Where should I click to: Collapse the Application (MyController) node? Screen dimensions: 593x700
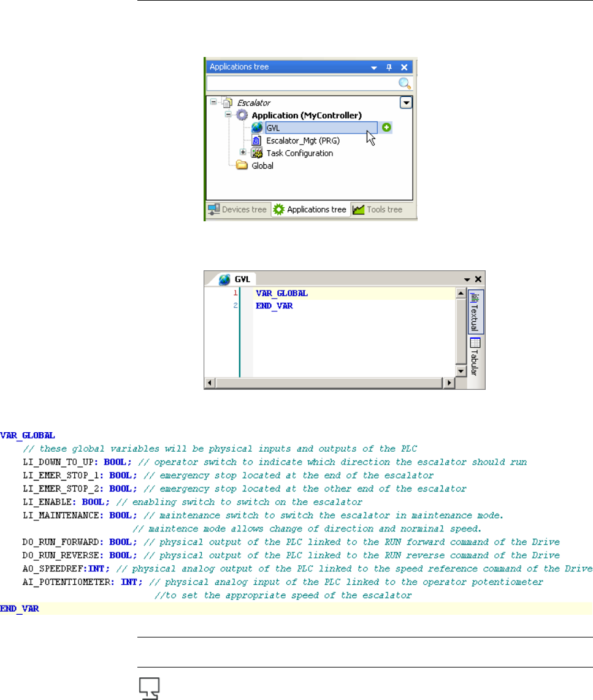click(228, 114)
